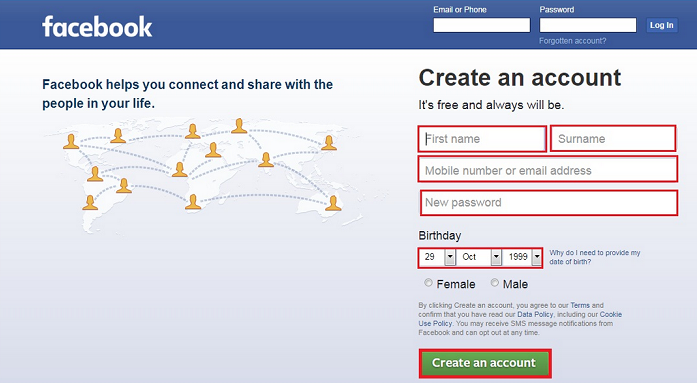This screenshot has height=383, width=697.
Task: Open the Data Policy link
Action: point(535,314)
